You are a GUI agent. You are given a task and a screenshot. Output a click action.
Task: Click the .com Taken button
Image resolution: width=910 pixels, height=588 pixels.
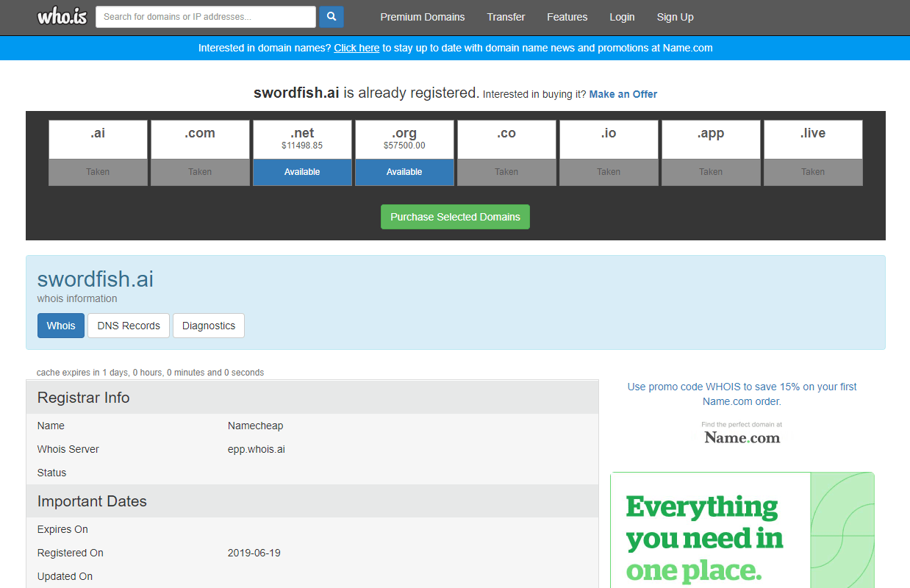click(200, 172)
